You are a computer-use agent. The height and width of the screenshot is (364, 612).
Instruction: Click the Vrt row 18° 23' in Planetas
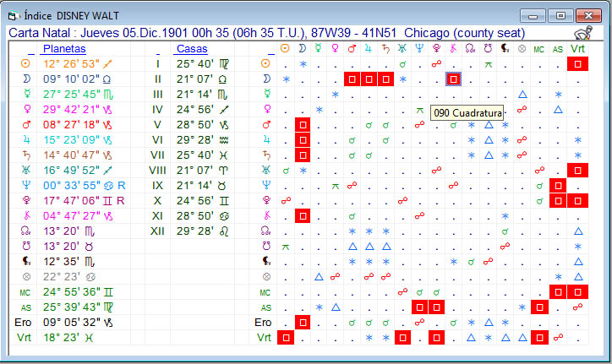point(68,338)
